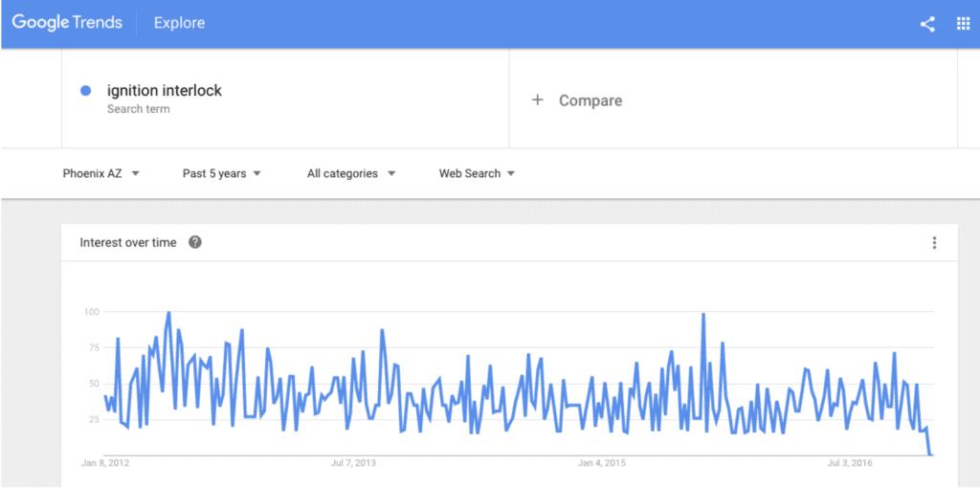Open the Google apps grid icon
Screen dimensions: 980x488
(963, 24)
